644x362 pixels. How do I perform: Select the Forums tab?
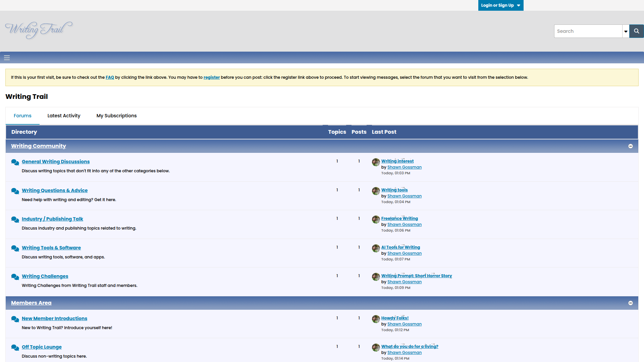tap(22, 116)
